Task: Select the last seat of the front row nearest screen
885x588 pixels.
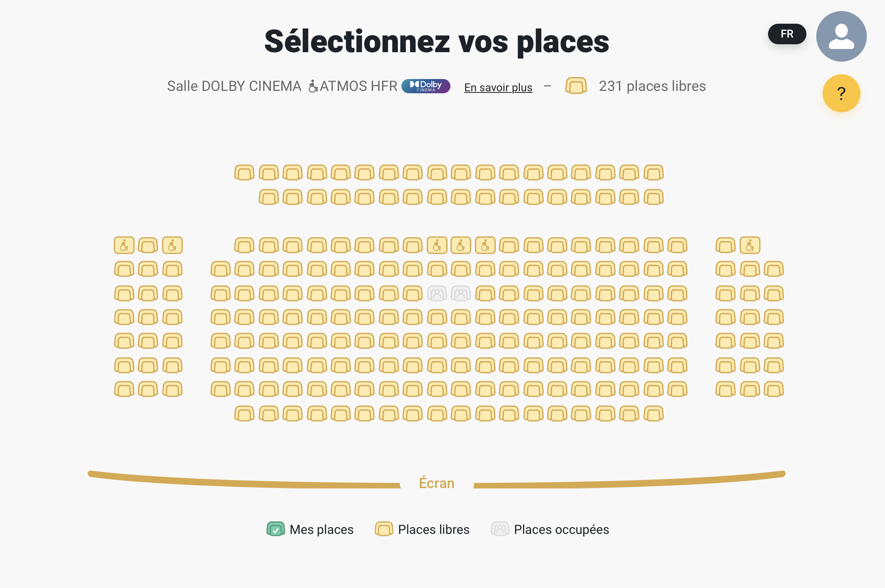Action: coord(653,414)
